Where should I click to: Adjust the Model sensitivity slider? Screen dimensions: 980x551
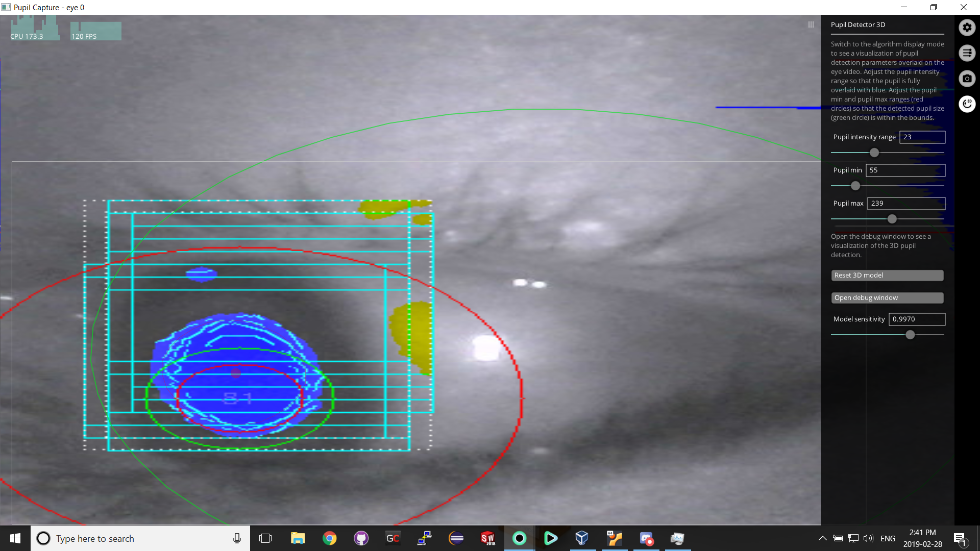coord(910,335)
